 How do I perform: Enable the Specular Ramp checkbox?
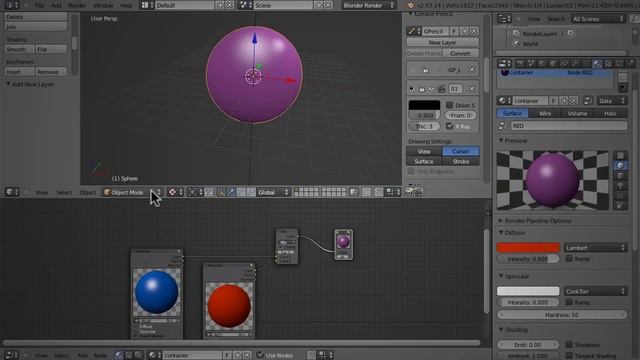(569, 302)
